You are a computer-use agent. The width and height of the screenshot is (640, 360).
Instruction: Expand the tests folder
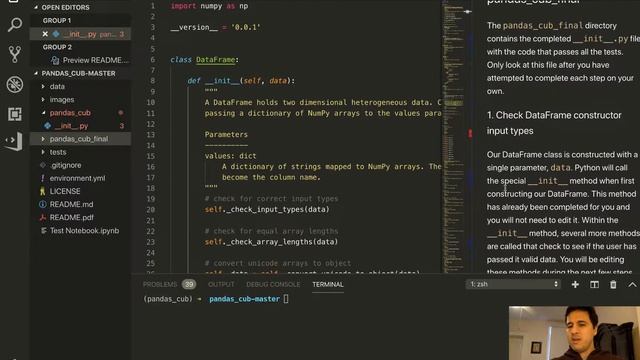(x=43, y=152)
